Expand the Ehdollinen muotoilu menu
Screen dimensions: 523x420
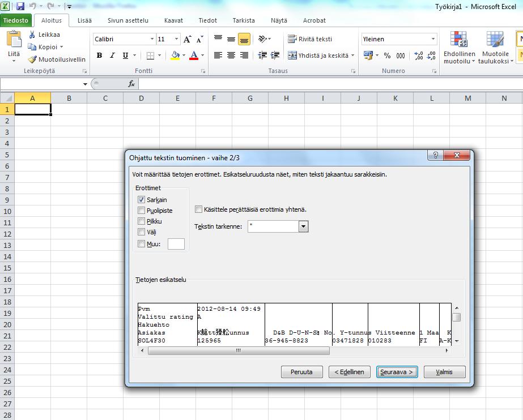pos(459,48)
